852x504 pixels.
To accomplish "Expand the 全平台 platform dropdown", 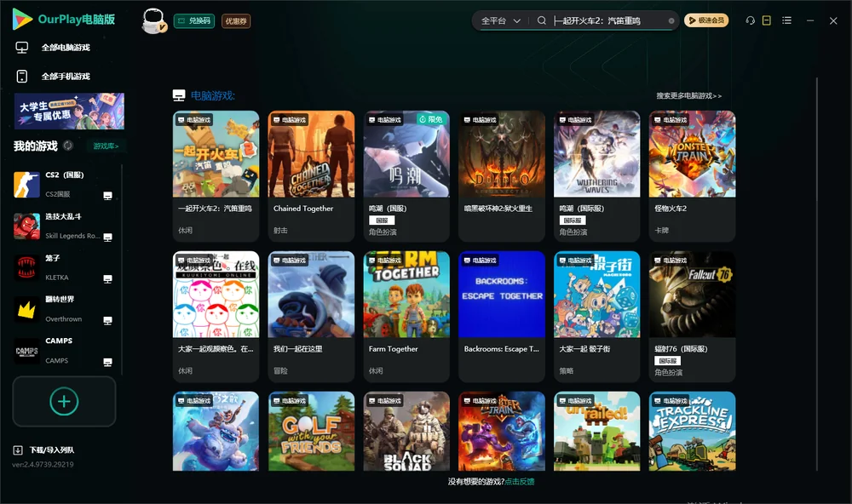I will (500, 20).
